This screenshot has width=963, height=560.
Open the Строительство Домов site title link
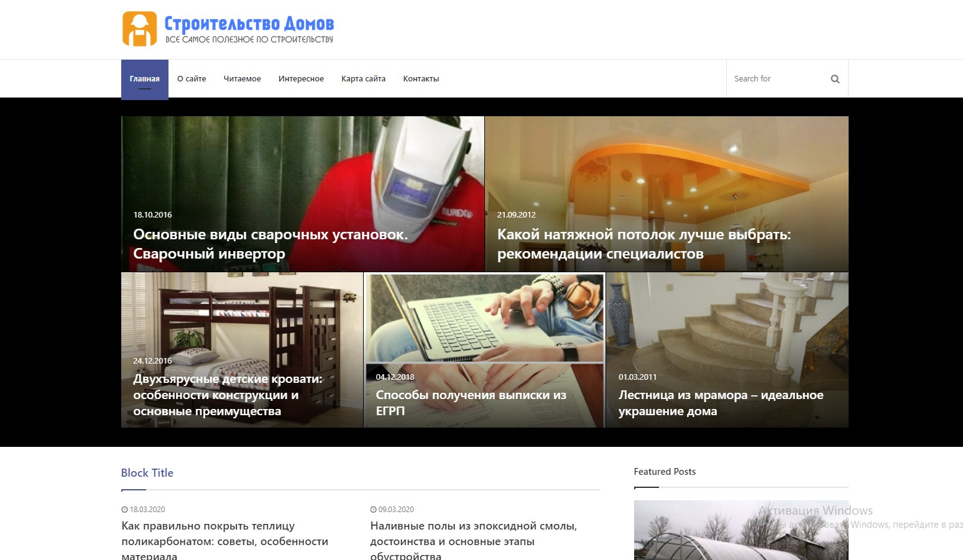249,24
